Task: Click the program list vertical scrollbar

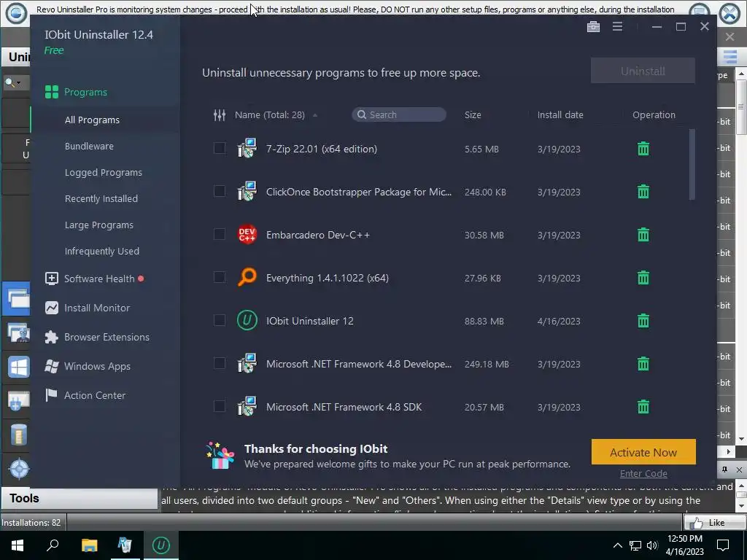Action: pos(692,164)
